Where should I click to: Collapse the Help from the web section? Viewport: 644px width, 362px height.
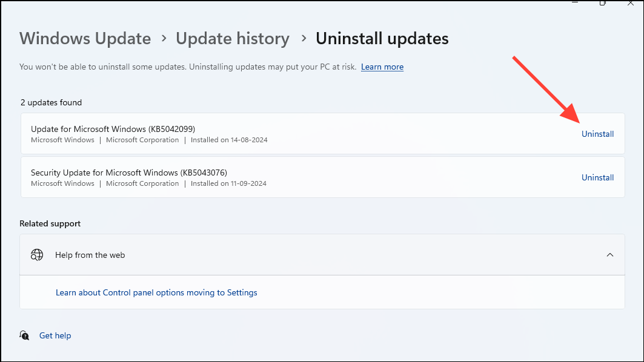(x=610, y=255)
